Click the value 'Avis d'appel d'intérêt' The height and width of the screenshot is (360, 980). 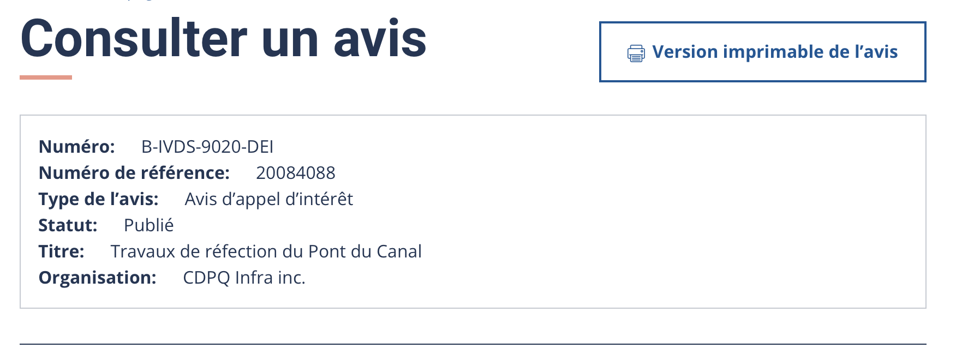[x=268, y=199]
